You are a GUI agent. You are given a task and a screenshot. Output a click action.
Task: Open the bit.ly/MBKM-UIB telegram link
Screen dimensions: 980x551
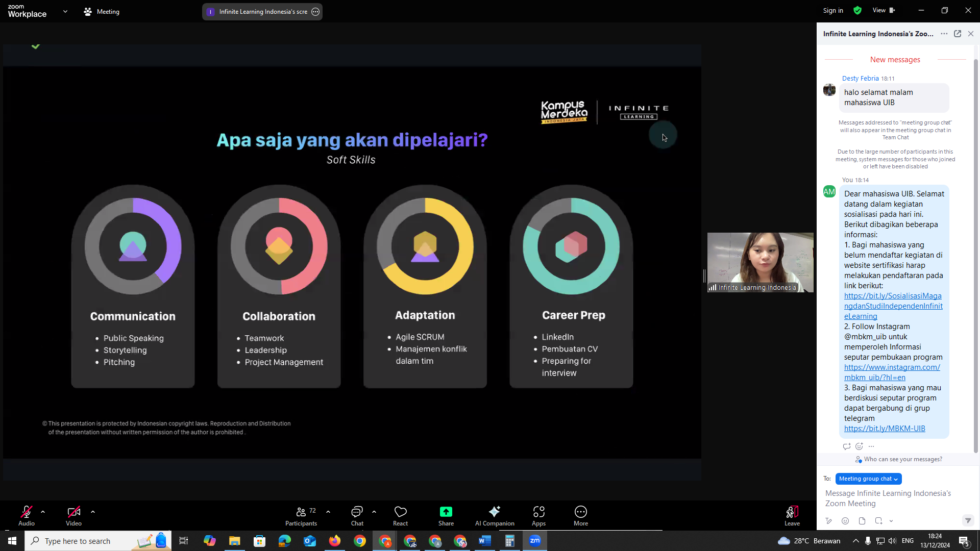(x=885, y=429)
